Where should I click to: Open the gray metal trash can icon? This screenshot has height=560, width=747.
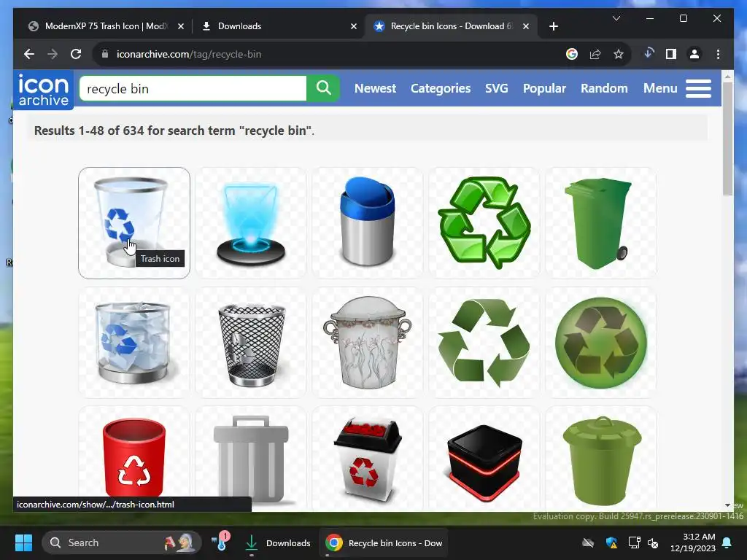tap(251, 459)
